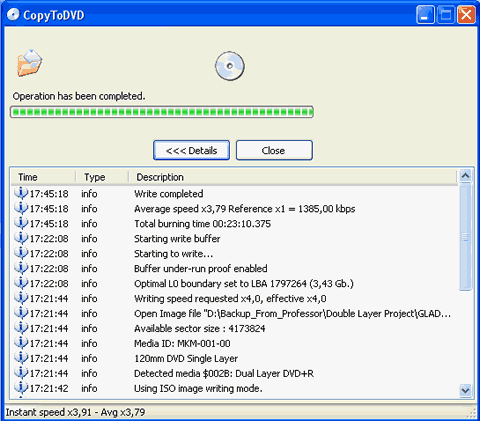The image size is (480, 421).
Task: Select the 'Open Image file' path text
Action: [292, 314]
